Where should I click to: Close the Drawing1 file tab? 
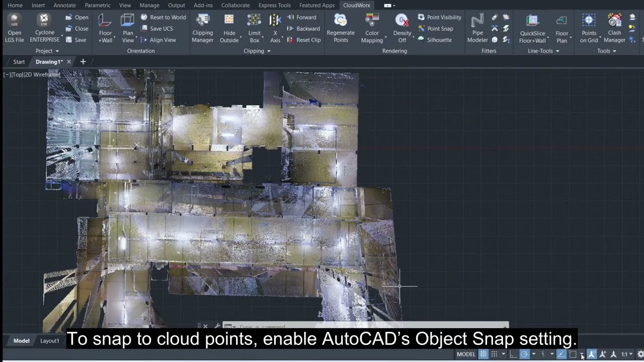[x=69, y=62]
